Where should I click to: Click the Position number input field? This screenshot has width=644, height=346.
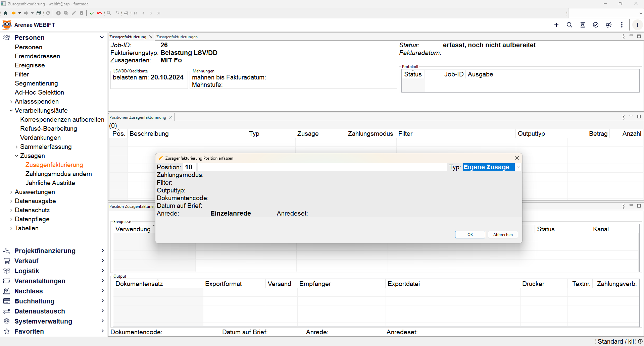(189, 167)
